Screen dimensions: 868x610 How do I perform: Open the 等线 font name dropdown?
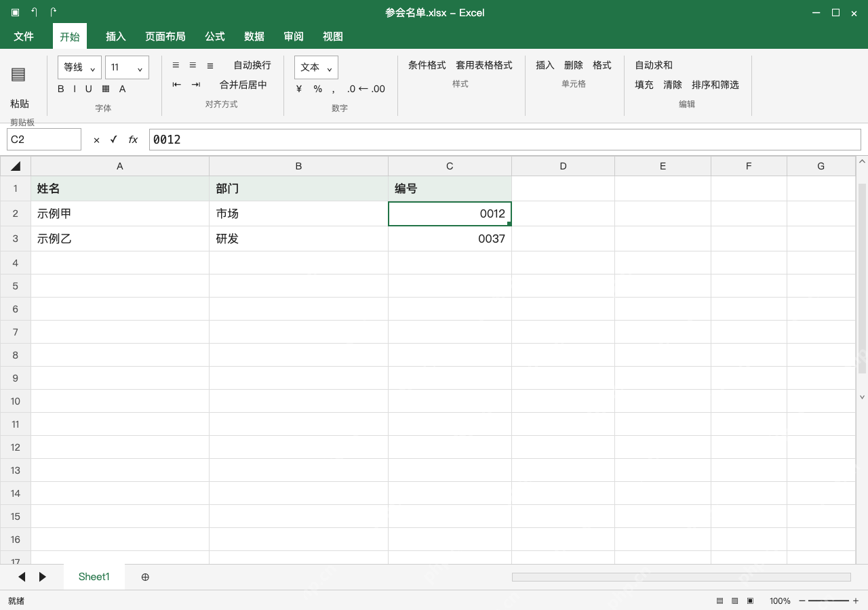[x=79, y=67]
